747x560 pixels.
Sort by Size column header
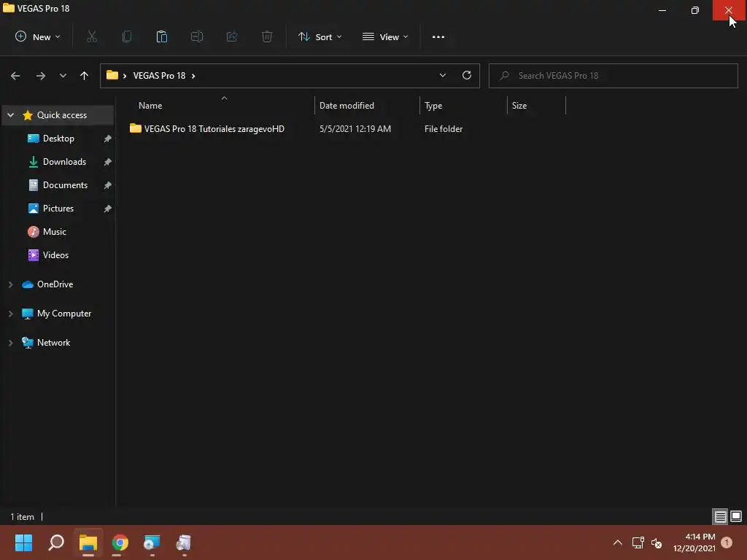pyautogui.click(x=519, y=106)
